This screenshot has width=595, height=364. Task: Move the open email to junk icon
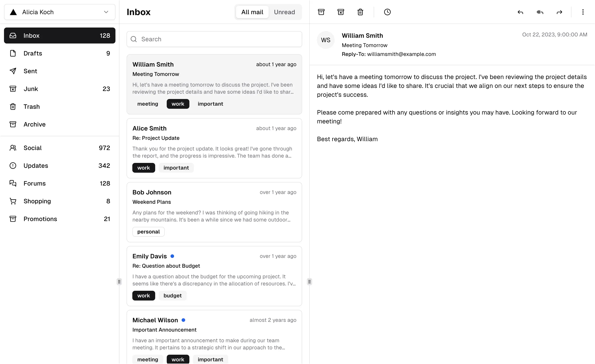click(341, 12)
